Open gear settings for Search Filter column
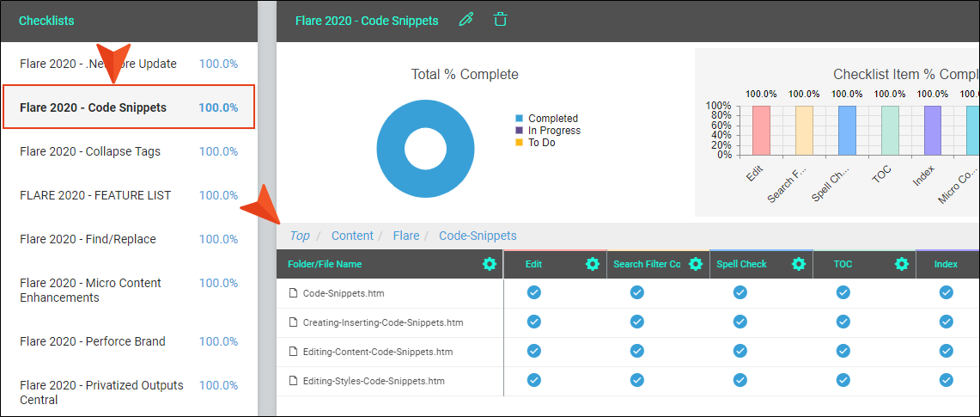The width and height of the screenshot is (980, 417). (696, 264)
